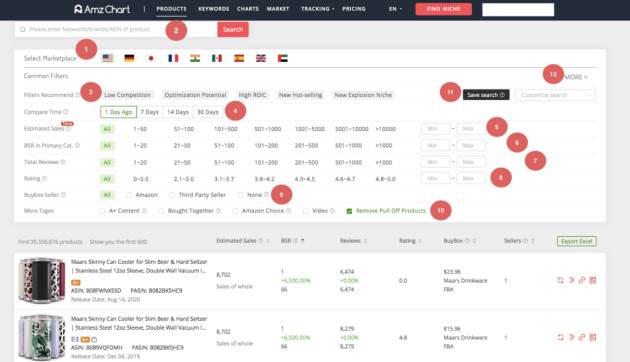Click the search magnifier icon

coord(22,29)
